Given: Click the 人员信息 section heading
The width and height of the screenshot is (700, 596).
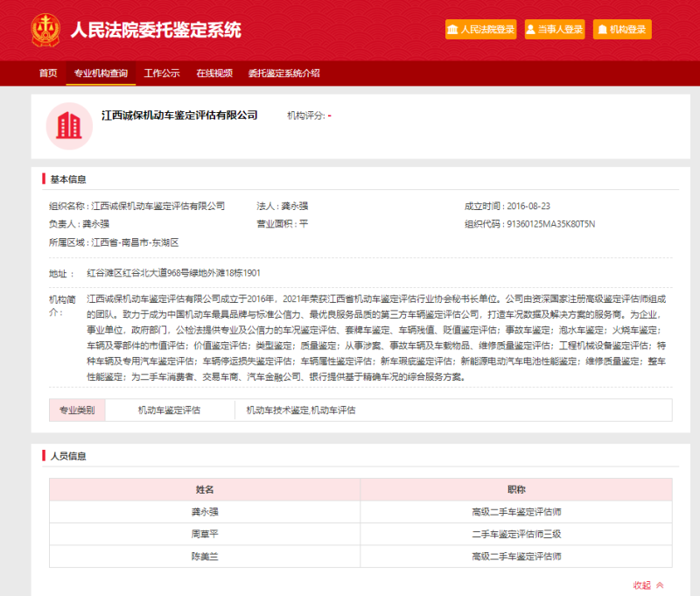Looking at the screenshot, I should (x=68, y=456).
